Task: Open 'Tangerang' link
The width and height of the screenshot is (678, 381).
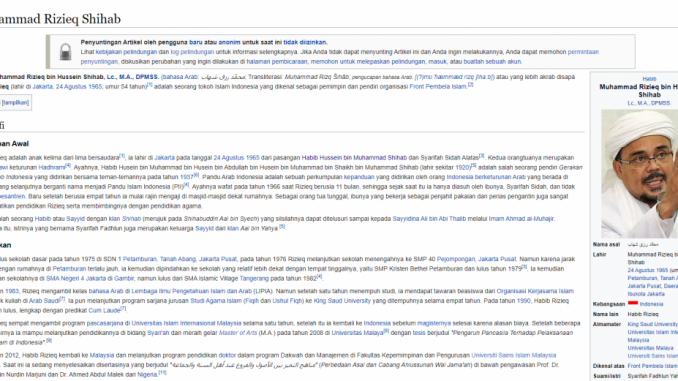Action: pyautogui.click(x=254, y=278)
